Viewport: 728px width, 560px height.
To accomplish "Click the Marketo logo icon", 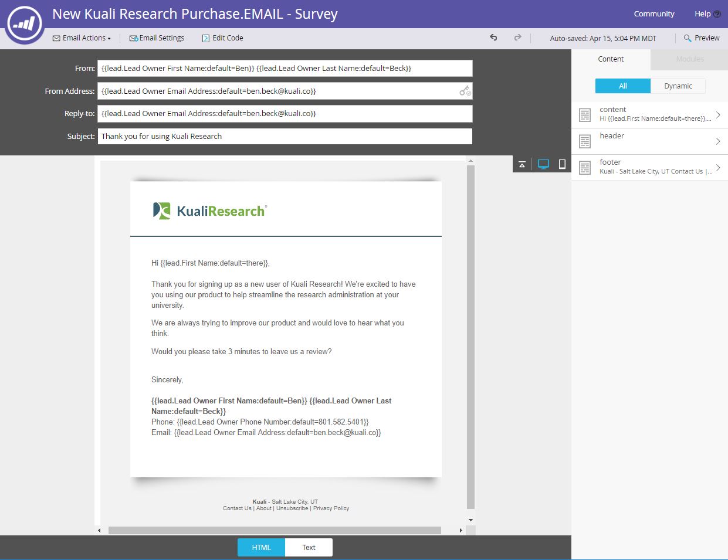I will (25, 23).
